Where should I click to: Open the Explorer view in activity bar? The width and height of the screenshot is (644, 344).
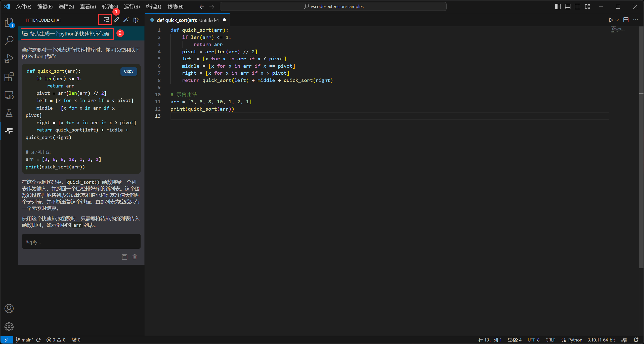pos(9,23)
